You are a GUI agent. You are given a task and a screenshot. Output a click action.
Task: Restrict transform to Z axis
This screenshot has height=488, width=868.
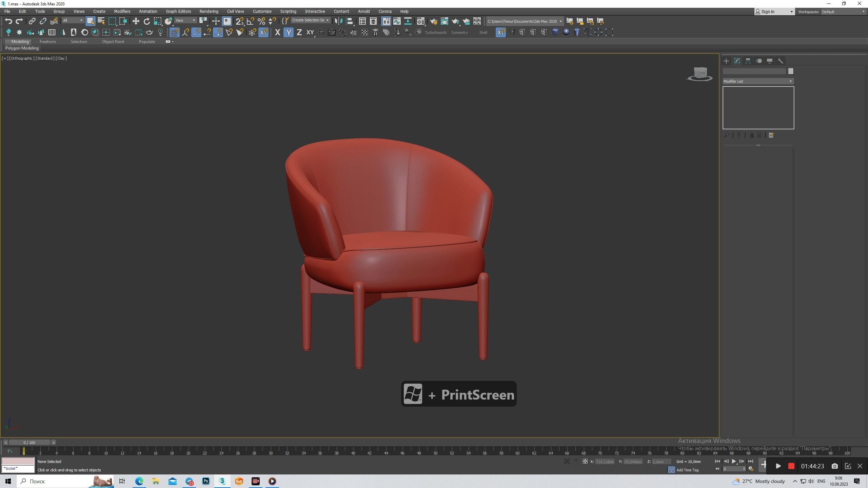coord(299,32)
